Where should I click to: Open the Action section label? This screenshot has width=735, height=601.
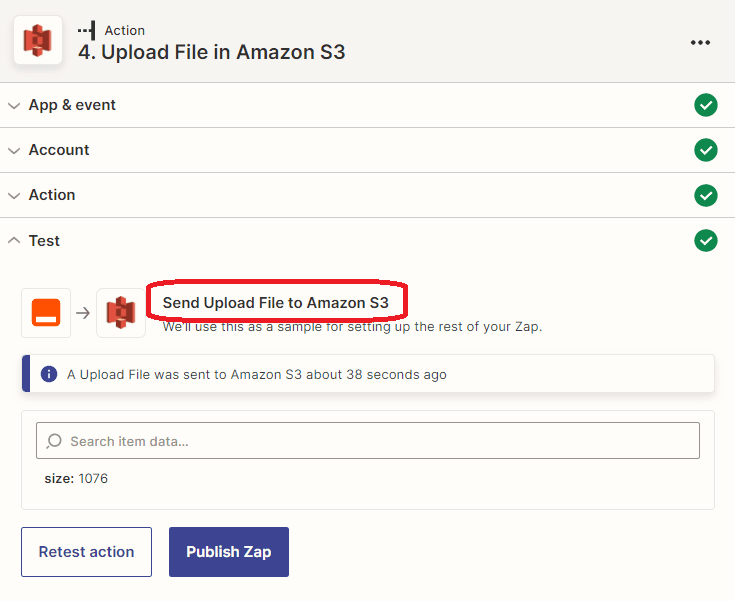click(52, 195)
